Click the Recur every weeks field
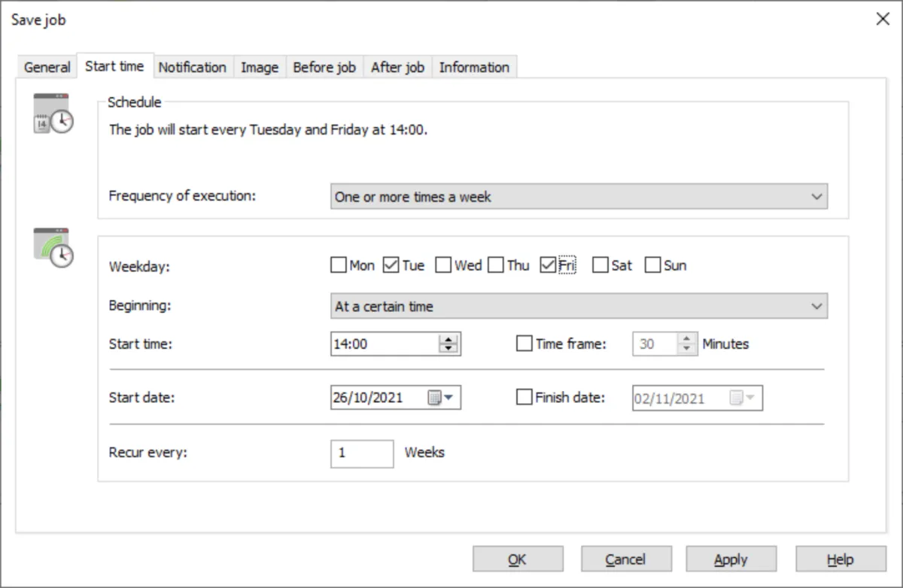The image size is (903, 588). [x=361, y=453]
